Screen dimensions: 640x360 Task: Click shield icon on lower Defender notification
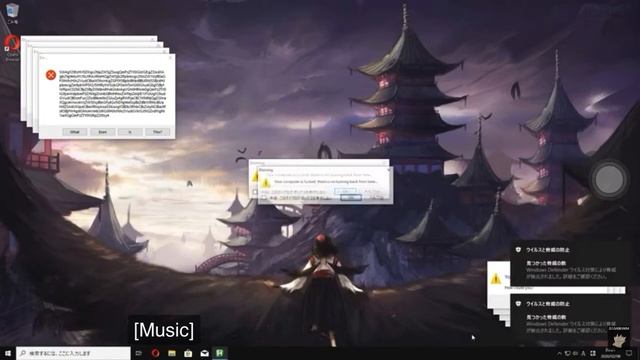pos(518,304)
